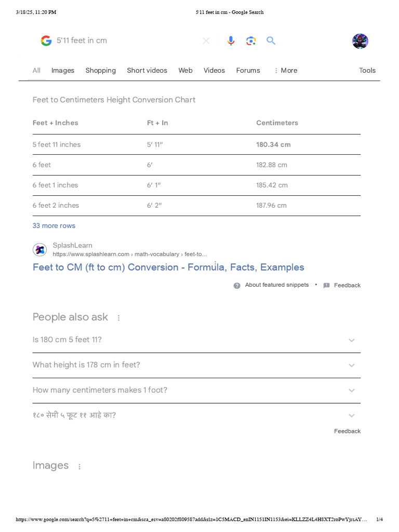Expand "Is 180 cm 5 feet 11?" question

point(352,340)
